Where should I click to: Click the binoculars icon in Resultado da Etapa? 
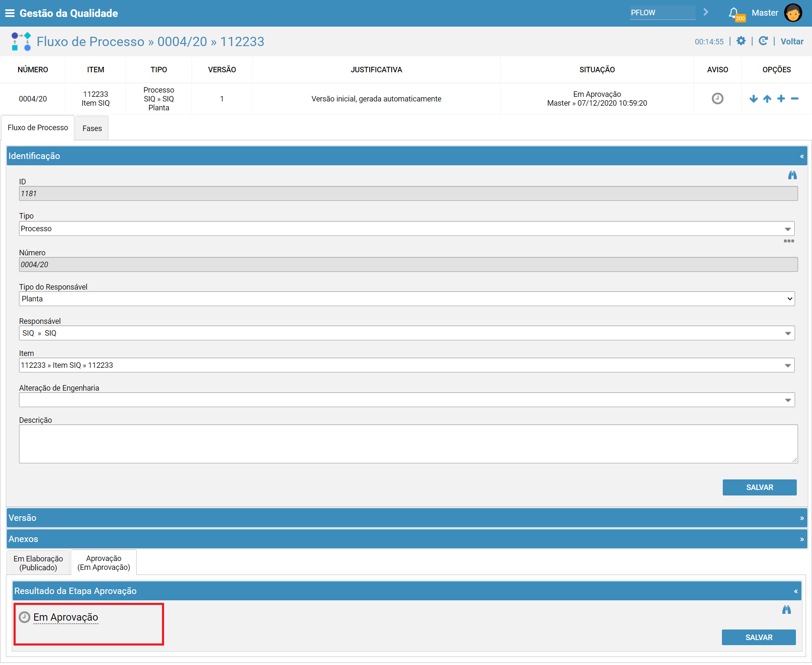coord(786,610)
